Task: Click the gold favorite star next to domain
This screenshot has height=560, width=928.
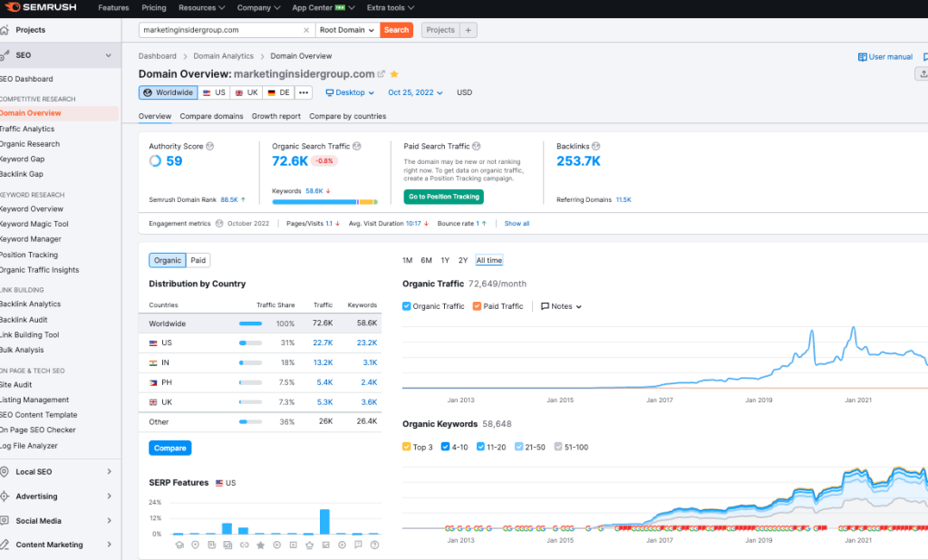Action: point(394,74)
